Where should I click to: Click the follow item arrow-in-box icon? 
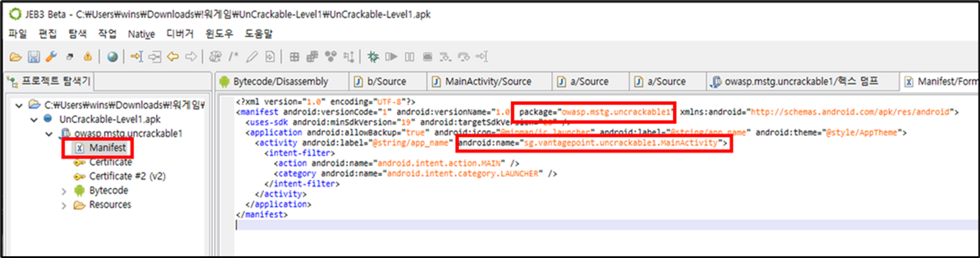pyautogui.click(x=155, y=57)
